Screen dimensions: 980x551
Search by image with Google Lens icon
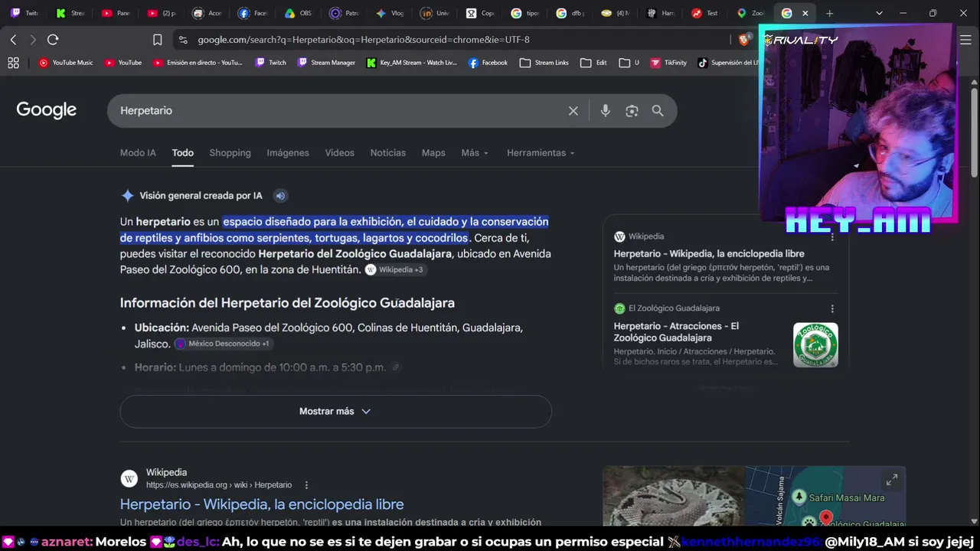[x=632, y=111]
